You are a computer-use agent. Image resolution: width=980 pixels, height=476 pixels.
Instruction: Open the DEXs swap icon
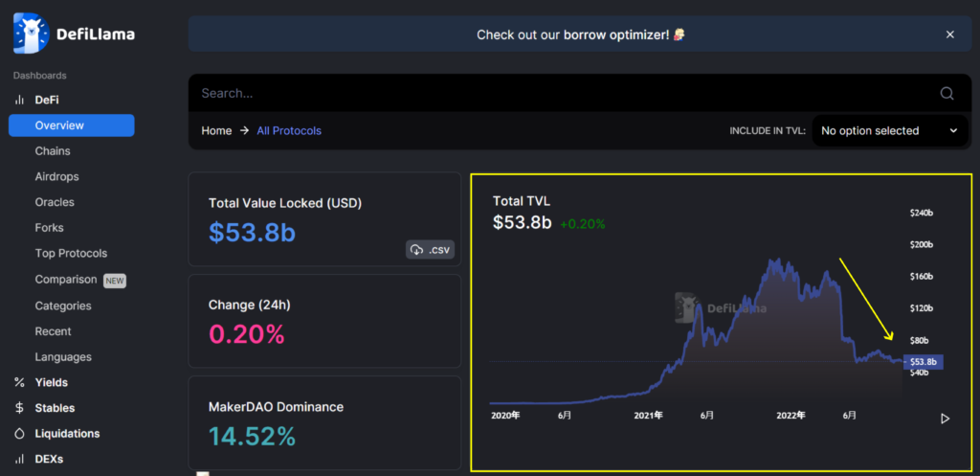click(19, 459)
